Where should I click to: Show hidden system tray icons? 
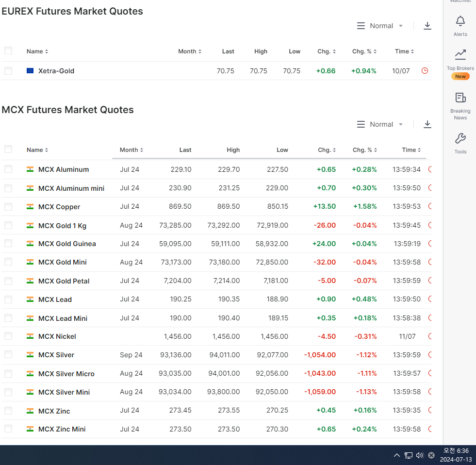tap(396, 455)
